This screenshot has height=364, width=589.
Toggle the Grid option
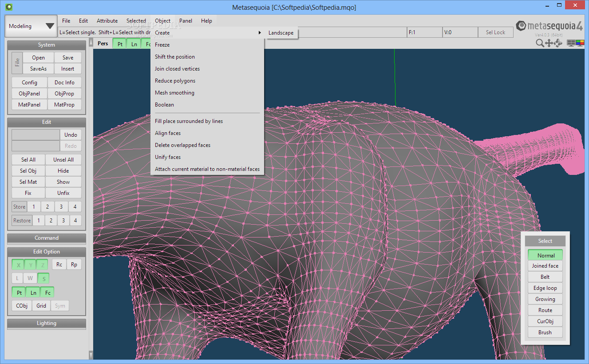coord(41,306)
